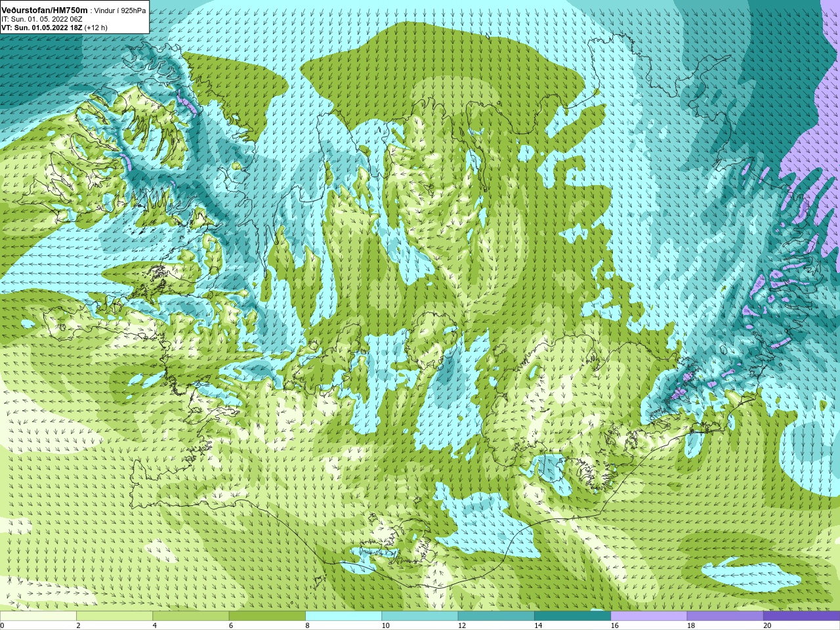Click the 'VT: Sun. 01.05.2022 18Z' line
Viewport: 840px width, 630px height.
coord(41,28)
